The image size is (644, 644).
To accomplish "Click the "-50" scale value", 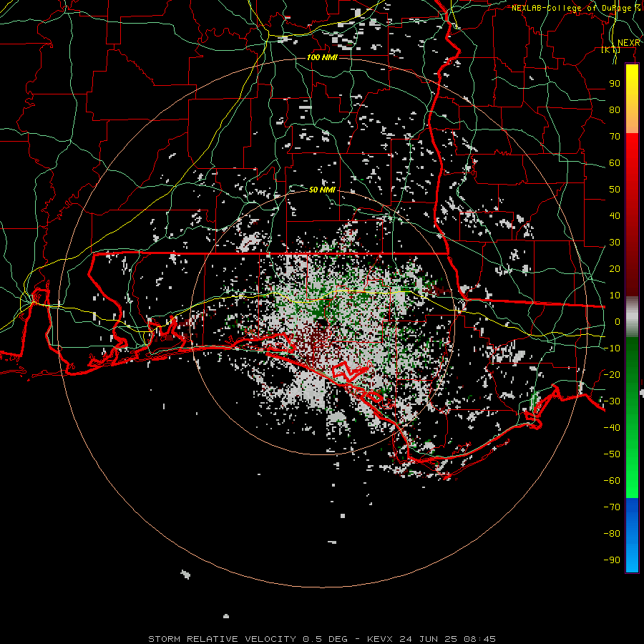I will click(x=612, y=454).
